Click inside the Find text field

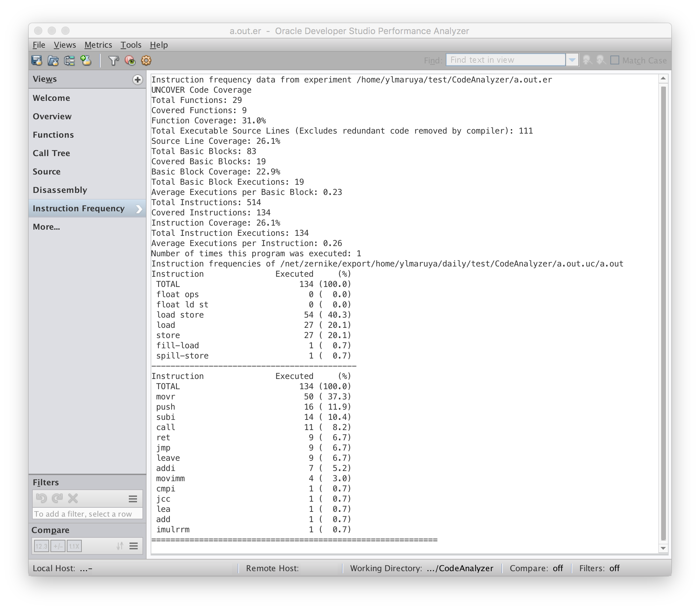tap(505, 60)
